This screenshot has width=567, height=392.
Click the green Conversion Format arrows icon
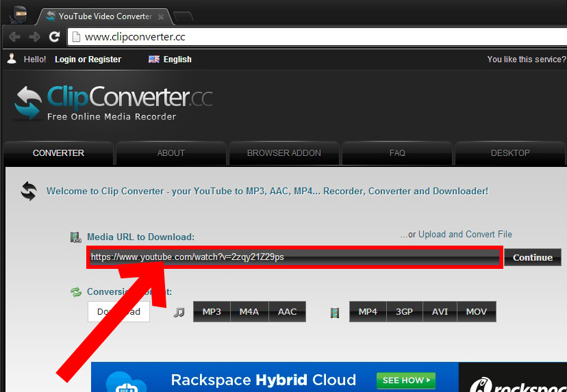(75, 292)
